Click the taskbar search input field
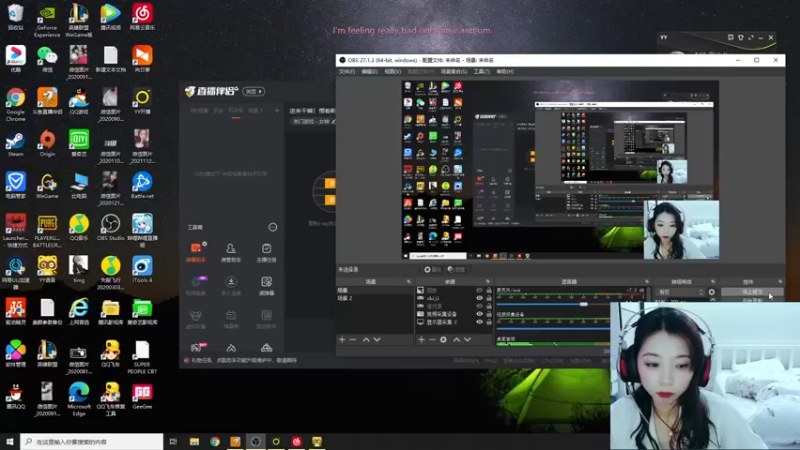Screen dimensions: 800x450 [92, 442]
